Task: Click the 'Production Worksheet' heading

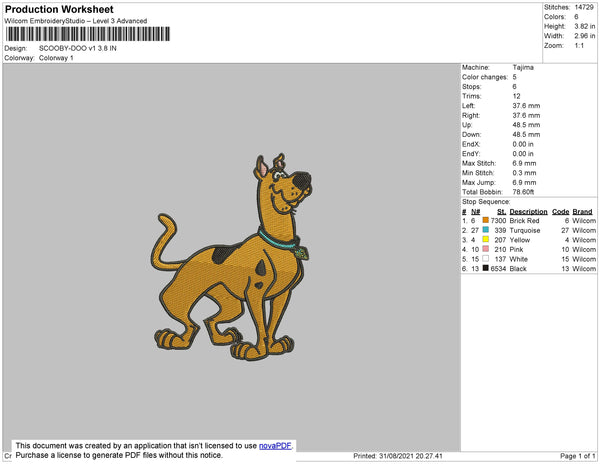Action: tap(59, 10)
